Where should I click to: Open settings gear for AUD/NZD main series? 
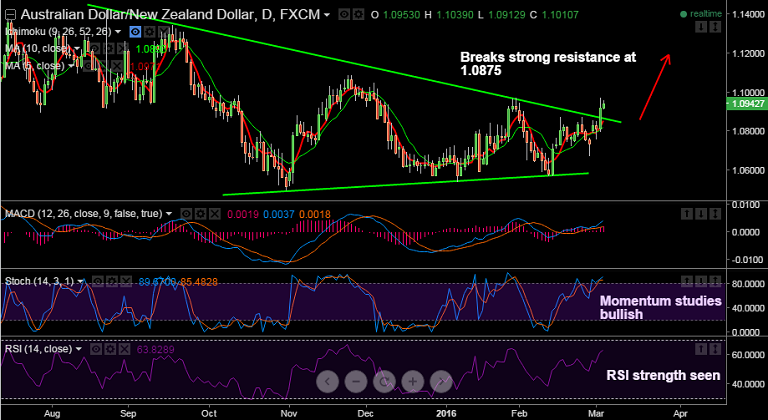point(359,15)
